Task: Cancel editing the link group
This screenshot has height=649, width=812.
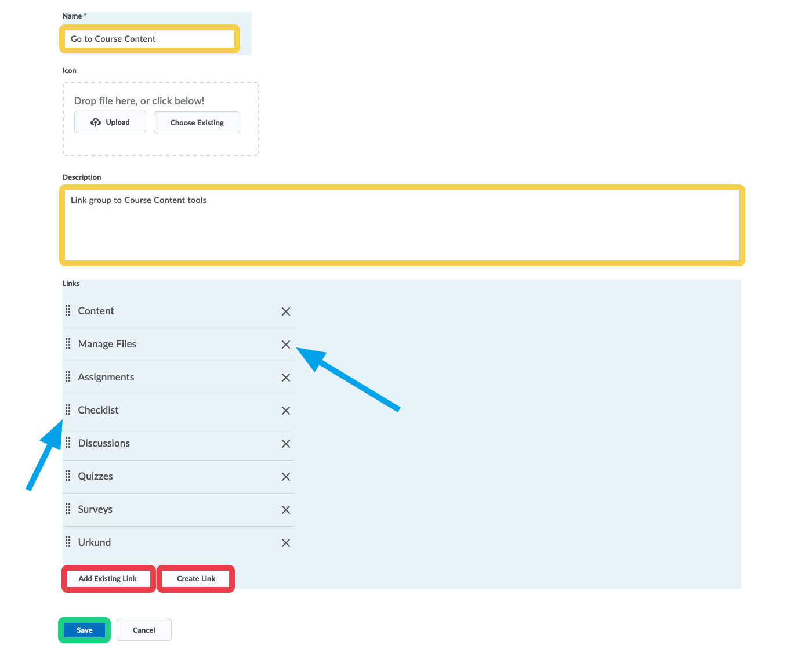Action: [144, 630]
